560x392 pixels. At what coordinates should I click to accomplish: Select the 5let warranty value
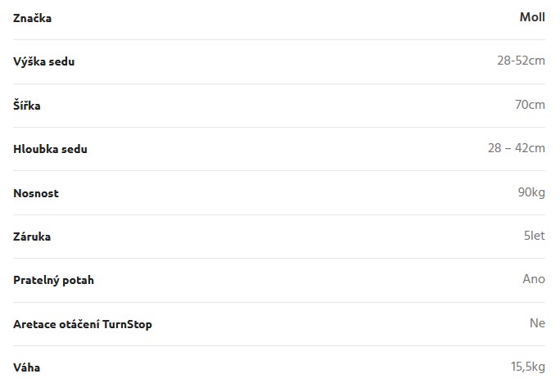(535, 236)
